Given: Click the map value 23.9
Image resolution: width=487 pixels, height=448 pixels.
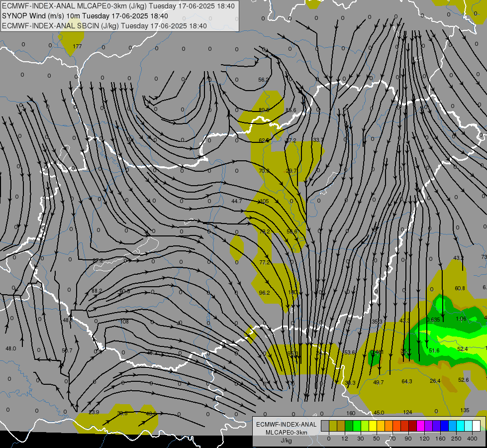Looking at the screenshot, I should [94, 412].
